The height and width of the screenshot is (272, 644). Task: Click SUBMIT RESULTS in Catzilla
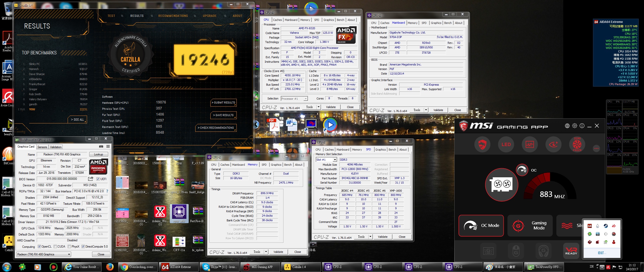[x=223, y=103]
